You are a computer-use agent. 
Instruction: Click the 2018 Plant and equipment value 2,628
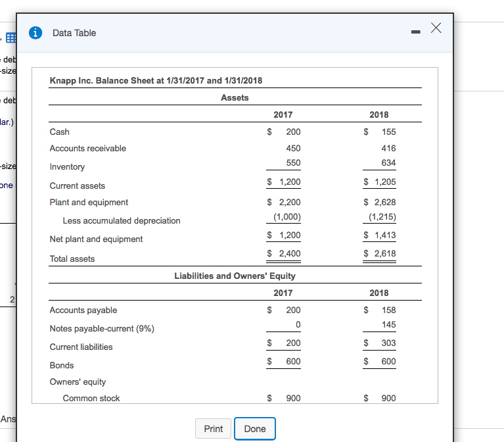pyautogui.click(x=384, y=202)
